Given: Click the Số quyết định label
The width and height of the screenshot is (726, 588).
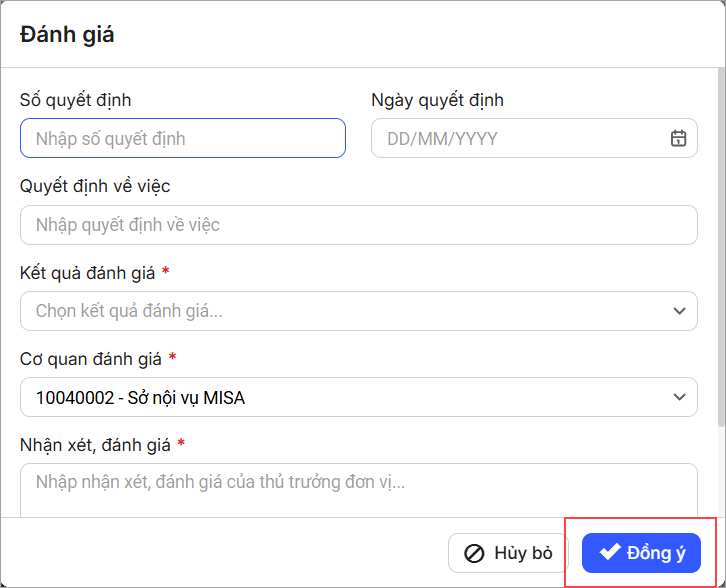Looking at the screenshot, I should point(76,100).
